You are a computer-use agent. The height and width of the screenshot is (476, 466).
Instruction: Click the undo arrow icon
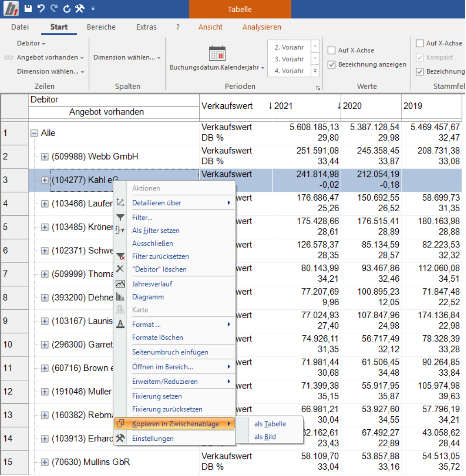[x=41, y=8]
